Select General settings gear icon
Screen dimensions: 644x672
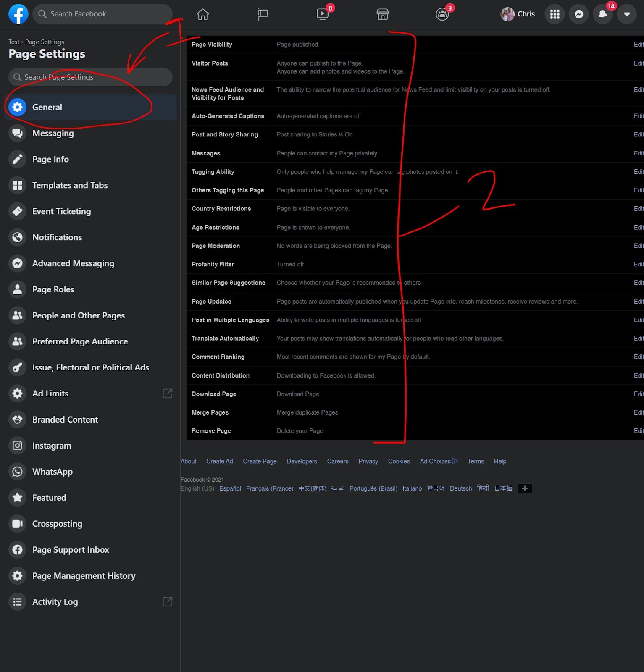tap(17, 107)
